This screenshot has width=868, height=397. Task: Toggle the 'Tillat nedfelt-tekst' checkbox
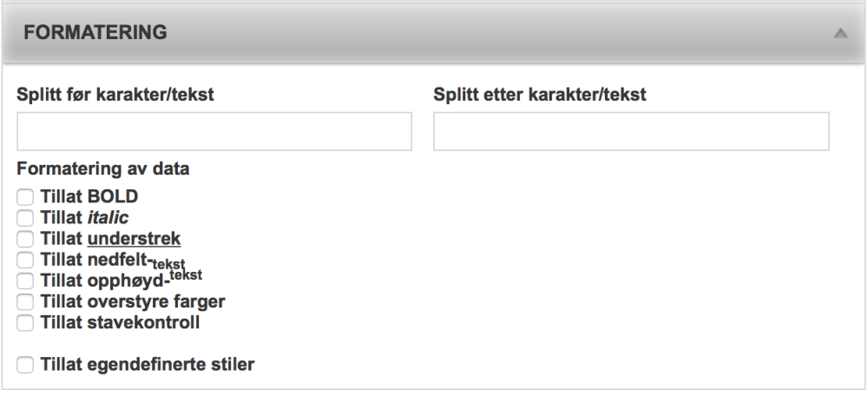(25, 260)
